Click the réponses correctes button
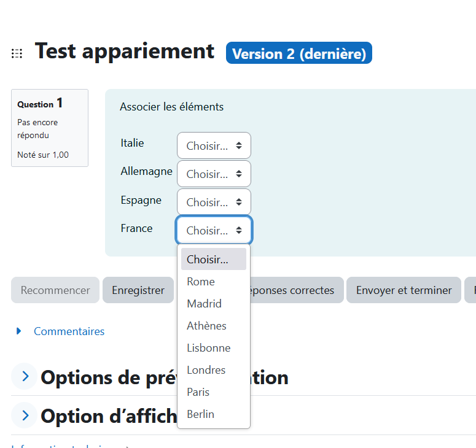The height and width of the screenshot is (448, 476). point(297,290)
